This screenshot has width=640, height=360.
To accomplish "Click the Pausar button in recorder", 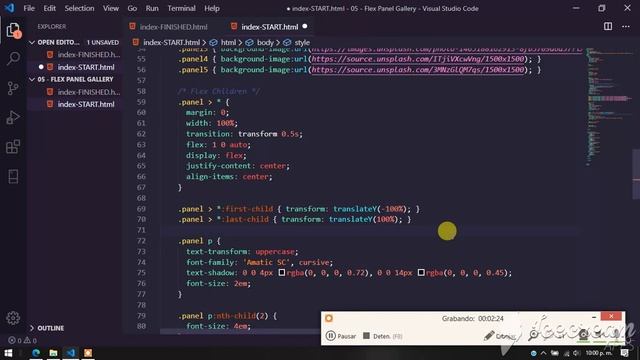I will (341, 336).
